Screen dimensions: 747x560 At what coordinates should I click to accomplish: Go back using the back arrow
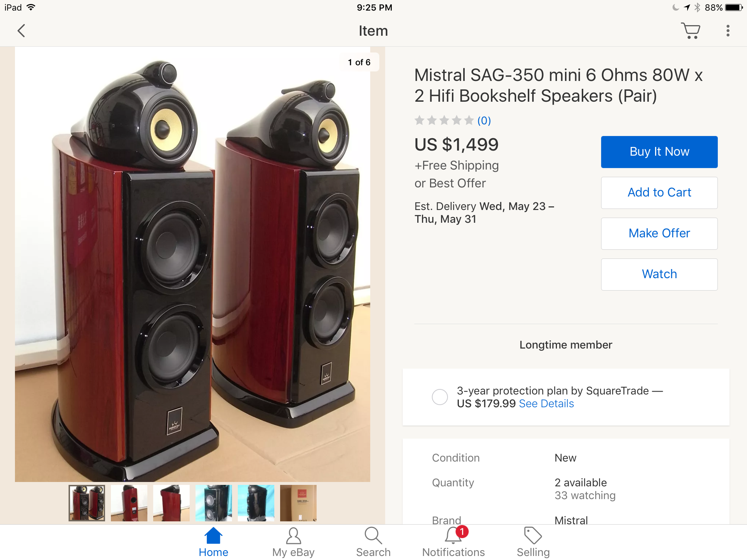coord(22,31)
